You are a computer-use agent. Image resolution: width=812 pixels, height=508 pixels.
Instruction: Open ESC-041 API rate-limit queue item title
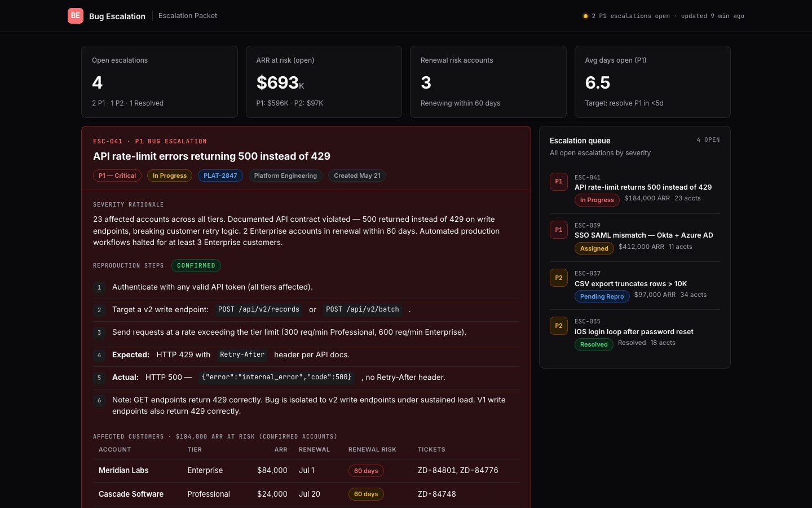point(643,187)
